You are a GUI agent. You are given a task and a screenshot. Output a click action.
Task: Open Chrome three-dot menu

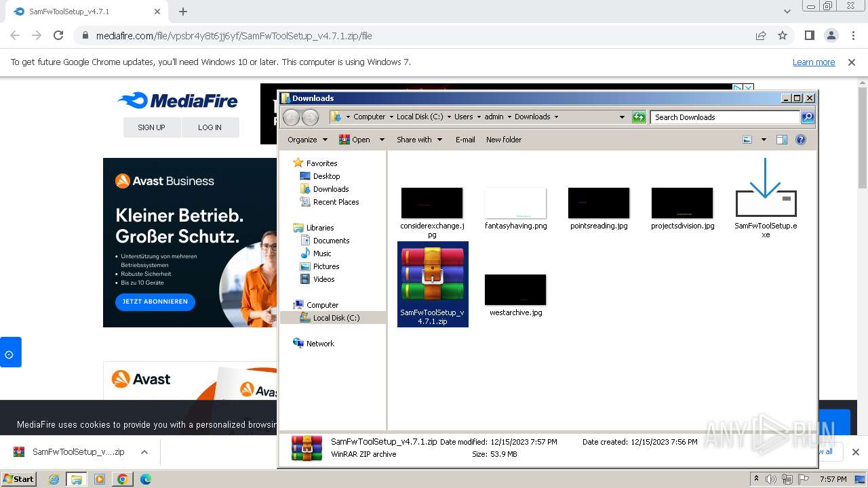point(852,36)
